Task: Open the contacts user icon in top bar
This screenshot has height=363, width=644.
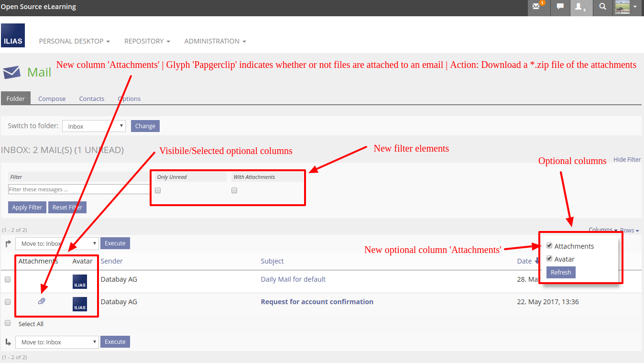Action: [x=580, y=7]
